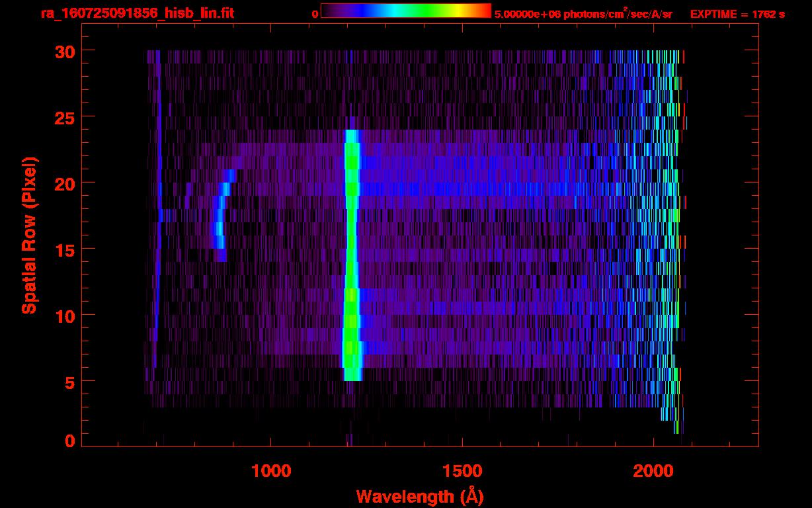Click the rainbow color scale bar
The width and height of the screenshot is (812, 508).
point(406,11)
